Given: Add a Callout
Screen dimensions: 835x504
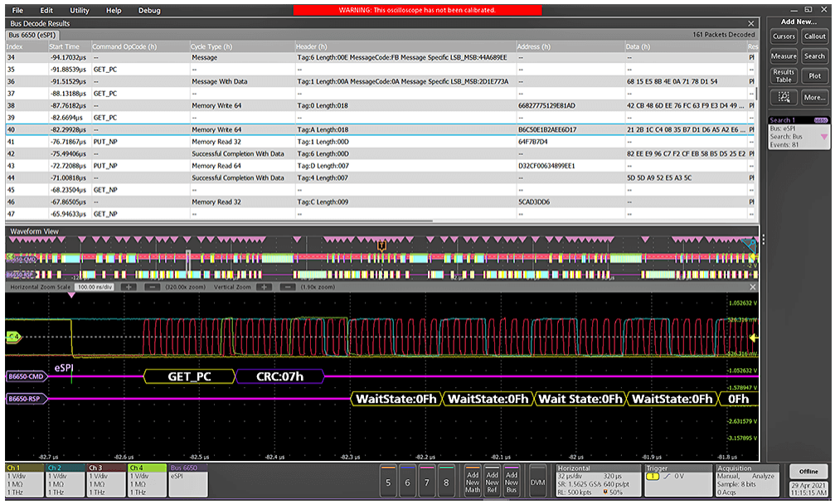Looking at the screenshot, I should click(814, 36).
